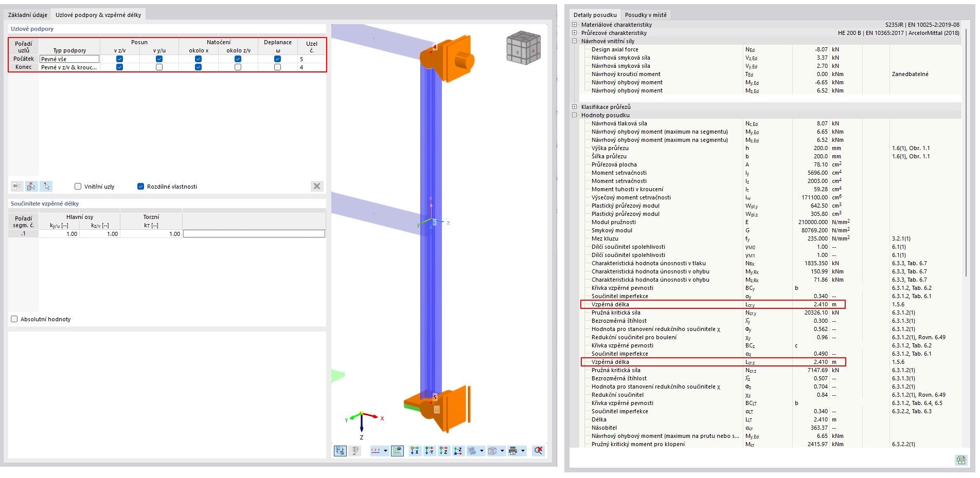980x478 pixels.
Task: Set view in minus Y direction
Action: (x=429, y=451)
